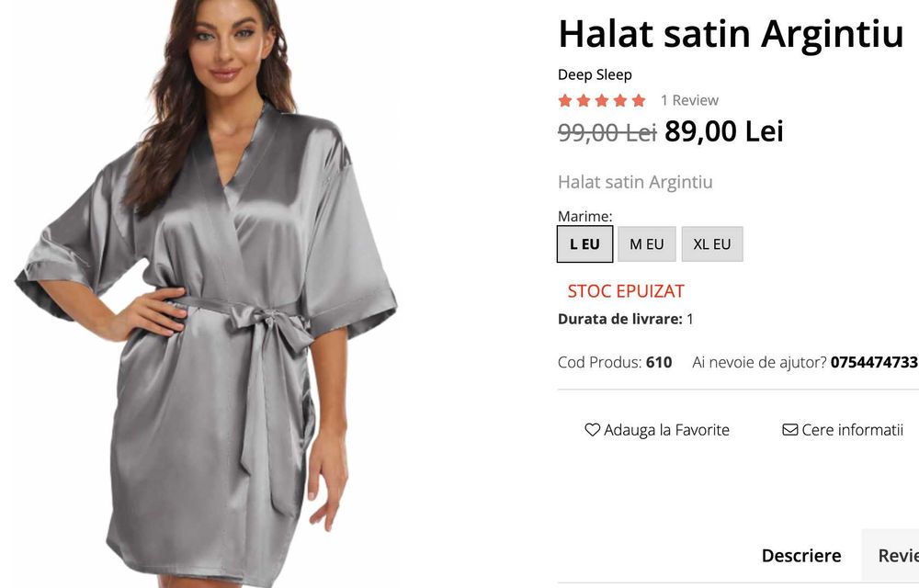Select size XL EU
This screenshot has height=588, width=919.
tap(712, 244)
